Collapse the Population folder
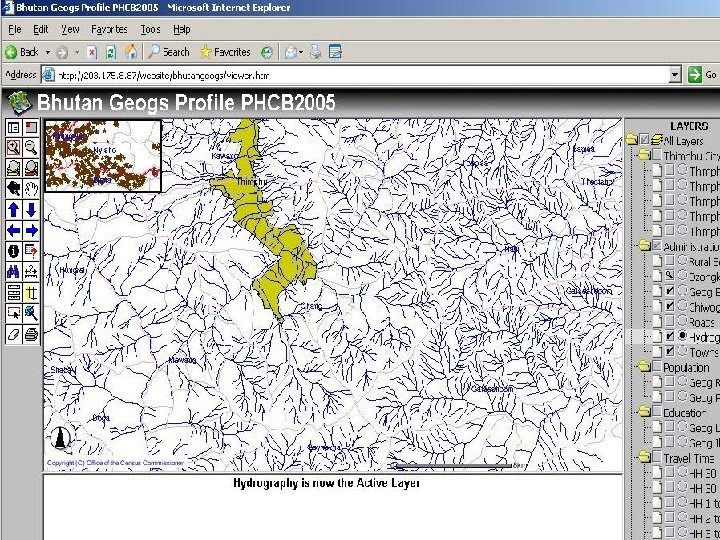Image resolution: width=720 pixels, height=540 pixels. (645, 366)
